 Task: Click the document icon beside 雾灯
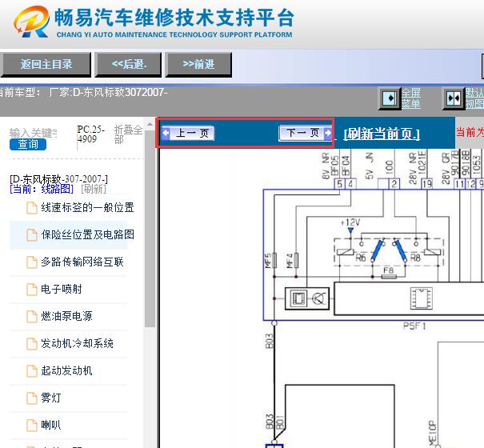[32, 398]
